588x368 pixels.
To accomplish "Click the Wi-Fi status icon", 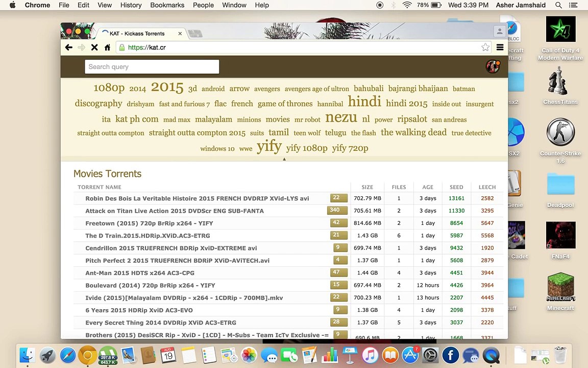I will pyautogui.click(x=407, y=5).
